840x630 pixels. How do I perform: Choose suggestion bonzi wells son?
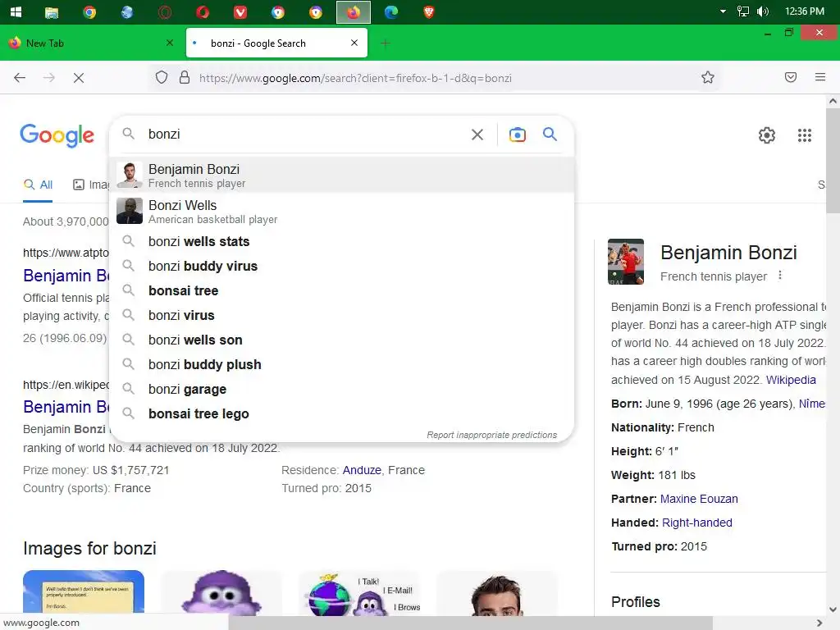point(342,340)
